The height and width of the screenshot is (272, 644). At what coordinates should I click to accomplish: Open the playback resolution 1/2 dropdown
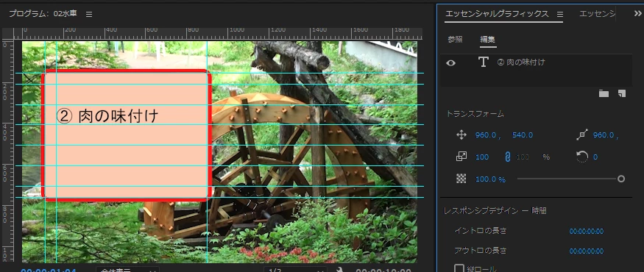pyautogui.click(x=295, y=270)
